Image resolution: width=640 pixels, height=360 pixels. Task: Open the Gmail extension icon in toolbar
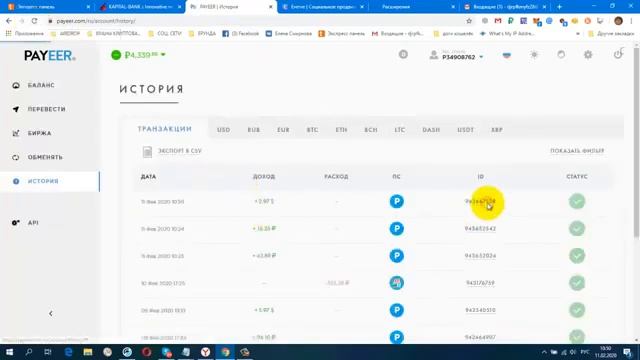(x=498, y=21)
